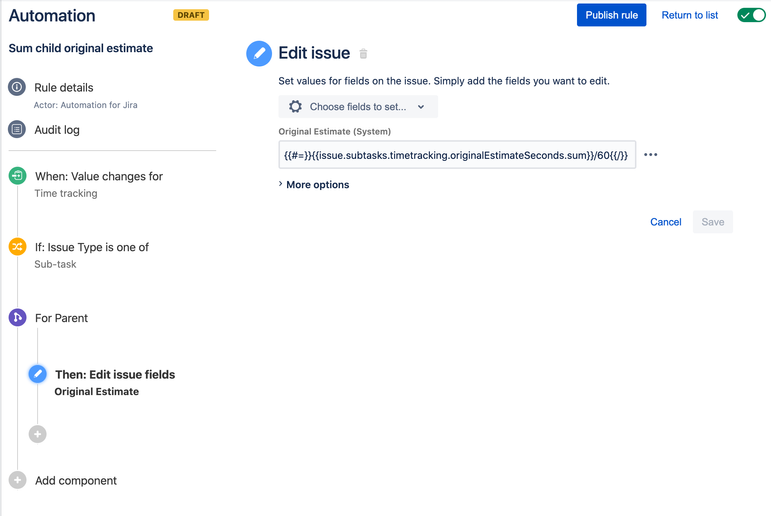Click the Original Estimate (System) field label
771x516 pixels.
click(x=334, y=131)
